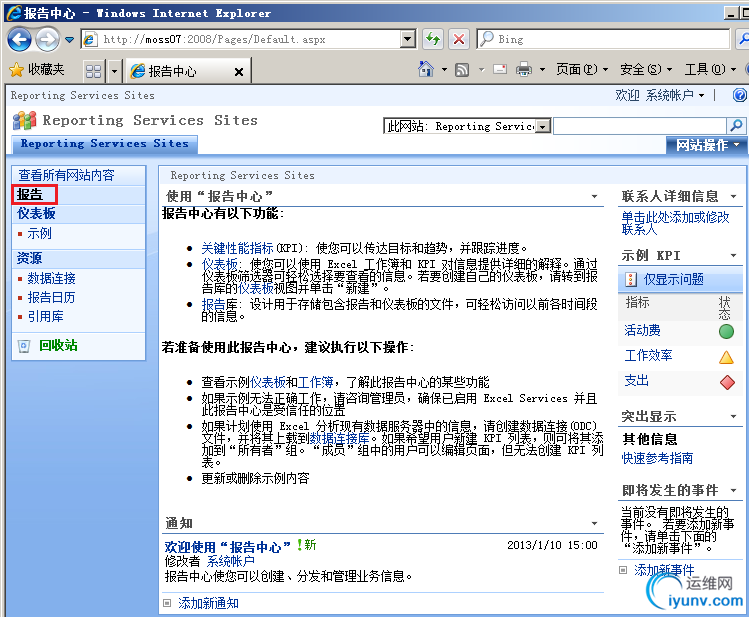The width and height of the screenshot is (749, 617).
Task: Click the Quick Tabs grid icon
Action: [93, 71]
